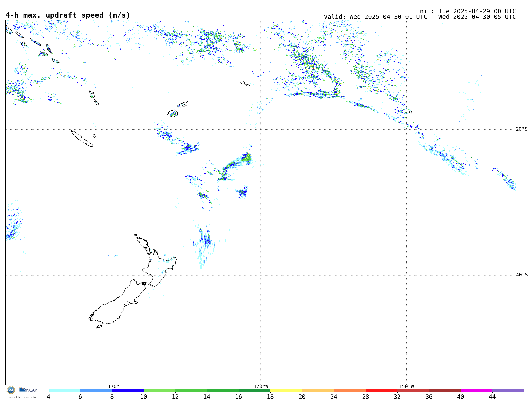The width and height of the screenshot is (532, 400).
Task: Click the 40°S latitude label
Action: [522, 275]
